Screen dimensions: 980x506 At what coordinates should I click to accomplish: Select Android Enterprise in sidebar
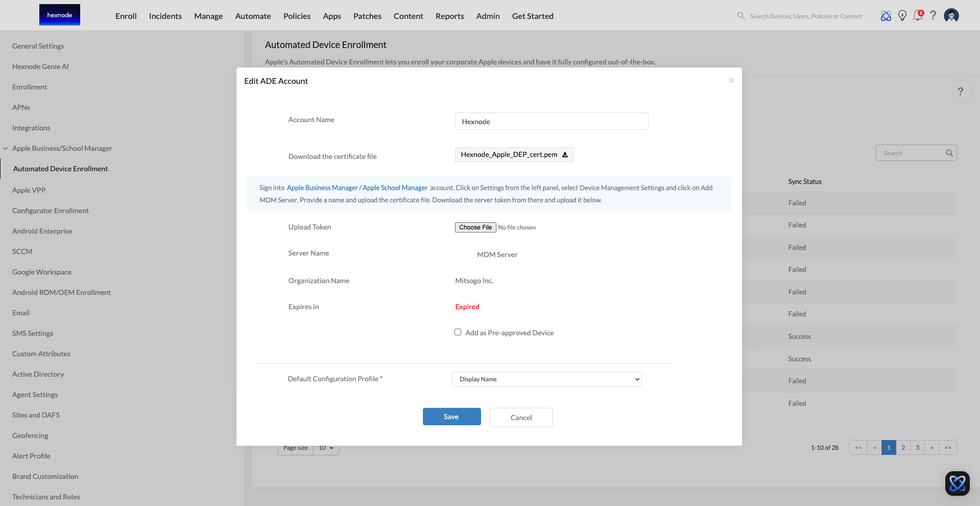point(42,231)
